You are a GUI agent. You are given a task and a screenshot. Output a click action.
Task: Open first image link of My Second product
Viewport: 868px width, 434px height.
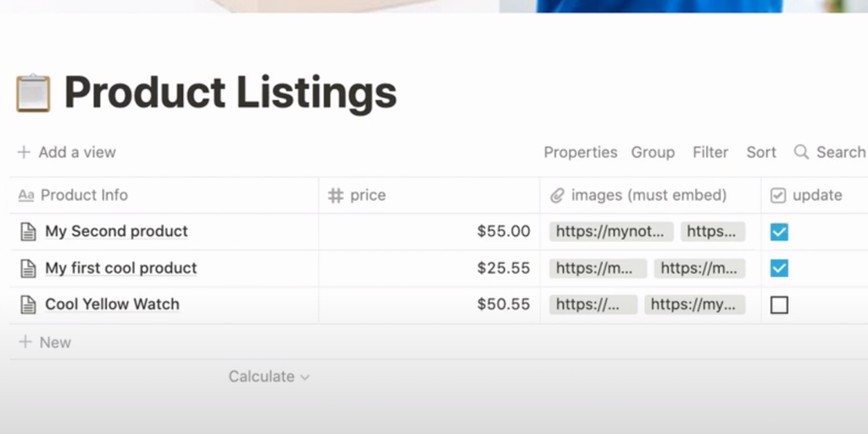click(611, 232)
